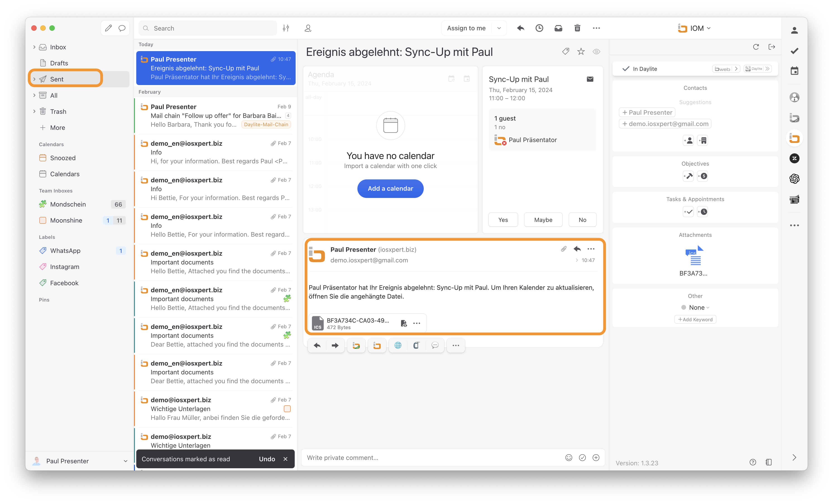The height and width of the screenshot is (504, 833).
Task: Expand the Trash folder chevron
Action: (34, 111)
